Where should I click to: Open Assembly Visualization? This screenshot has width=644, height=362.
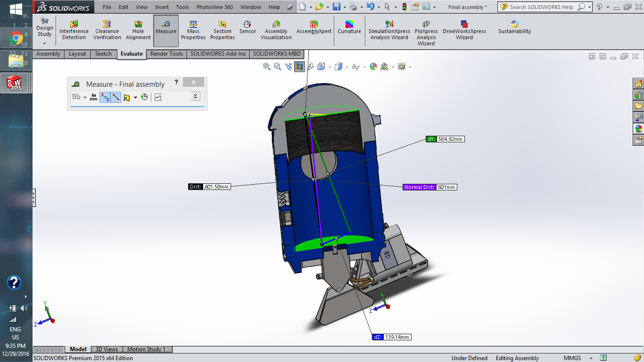coord(276,31)
